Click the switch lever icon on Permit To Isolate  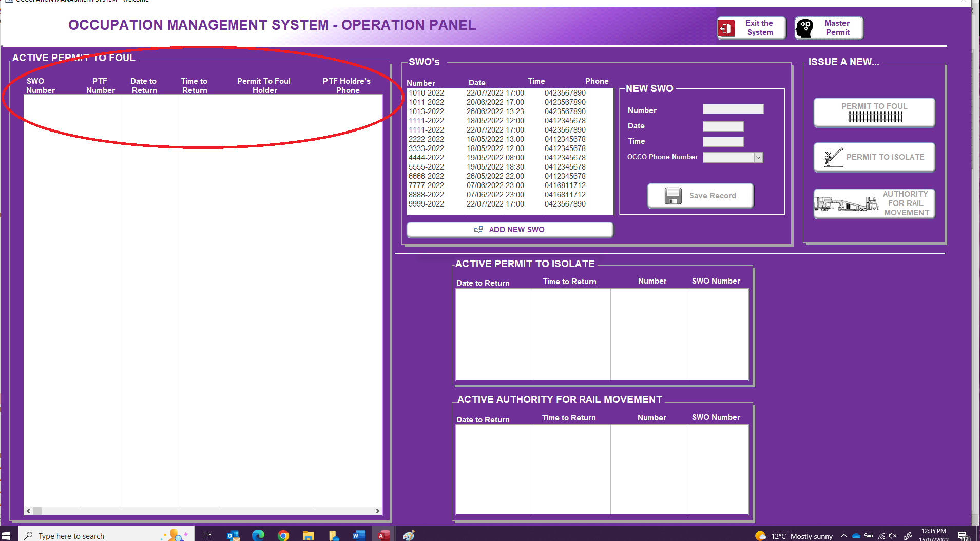click(x=833, y=157)
